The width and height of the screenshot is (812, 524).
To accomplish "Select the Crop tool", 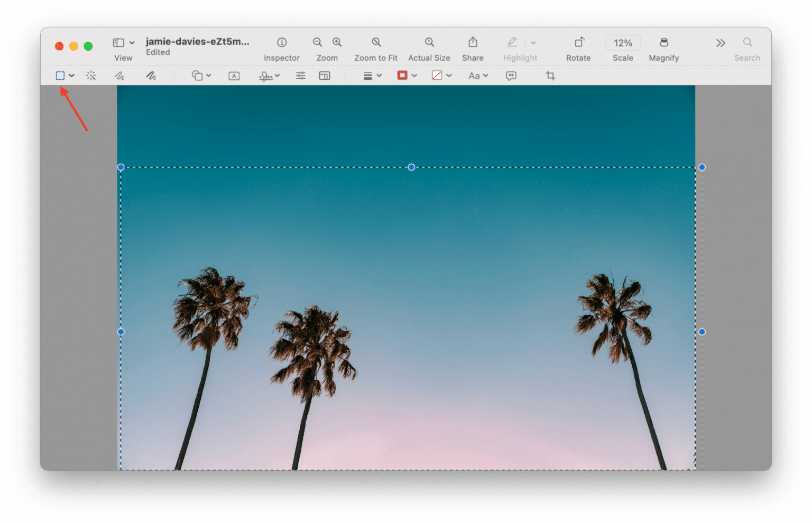I will (550, 76).
